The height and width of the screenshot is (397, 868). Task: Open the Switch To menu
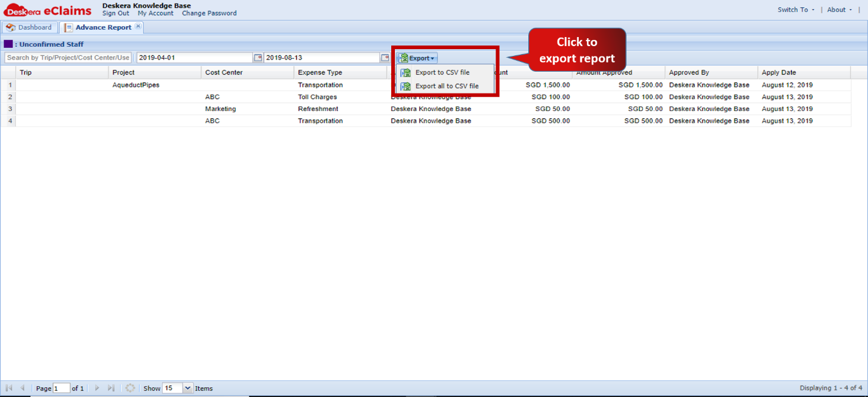[796, 10]
